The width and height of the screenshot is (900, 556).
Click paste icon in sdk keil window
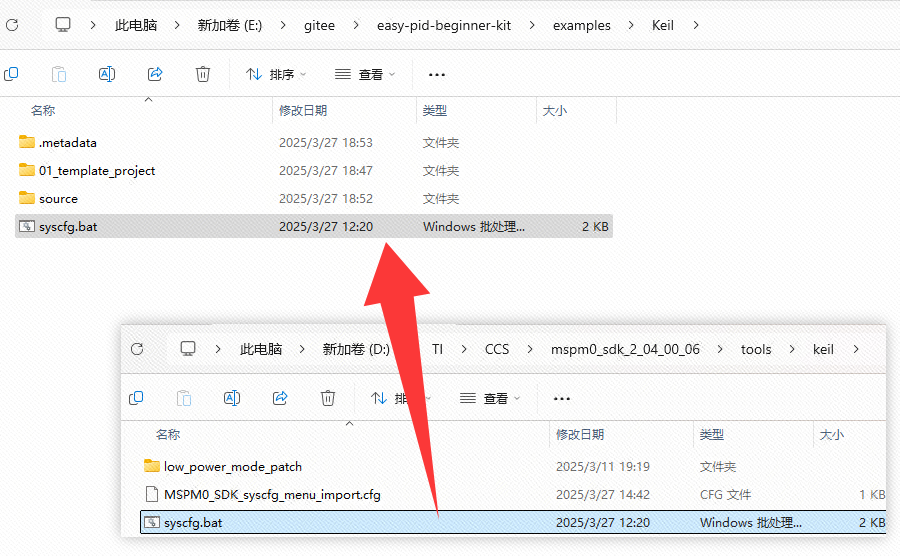(x=184, y=398)
